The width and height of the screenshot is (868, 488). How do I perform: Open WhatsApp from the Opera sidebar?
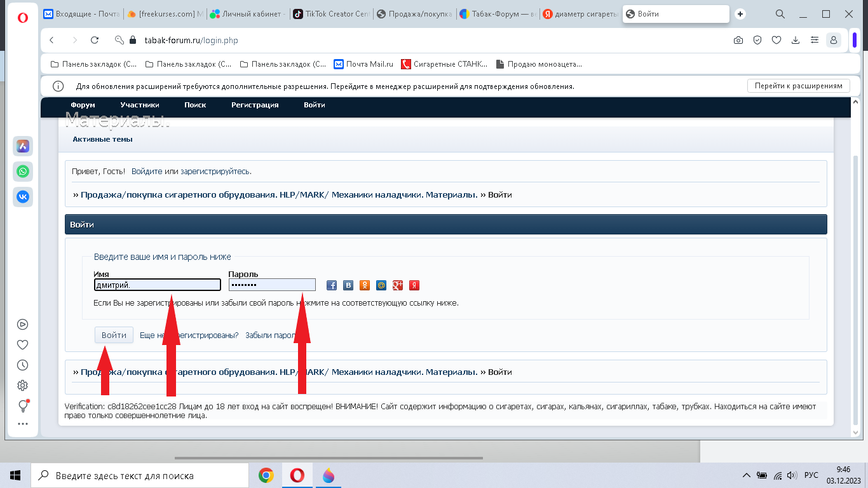coord(22,172)
